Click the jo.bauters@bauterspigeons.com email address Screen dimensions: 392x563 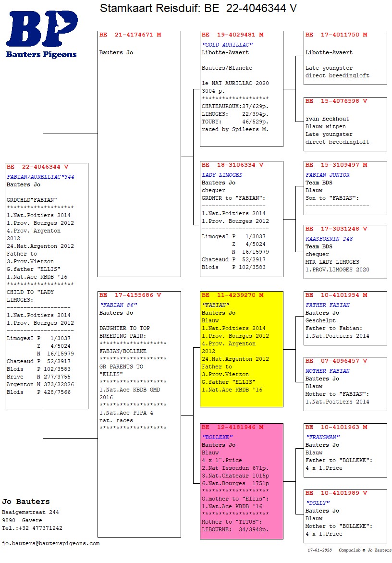coord(50,543)
